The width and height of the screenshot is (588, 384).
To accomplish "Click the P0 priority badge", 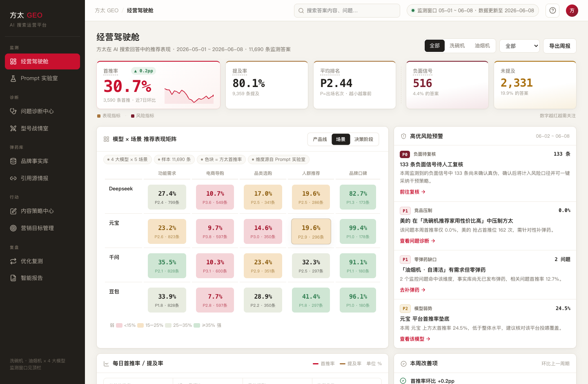I will coord(405,154).
